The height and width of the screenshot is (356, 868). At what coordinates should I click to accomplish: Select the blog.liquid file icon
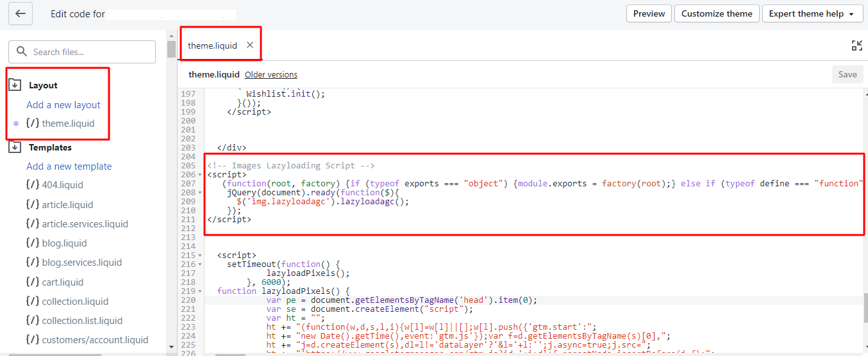click(x=33, y=243)
